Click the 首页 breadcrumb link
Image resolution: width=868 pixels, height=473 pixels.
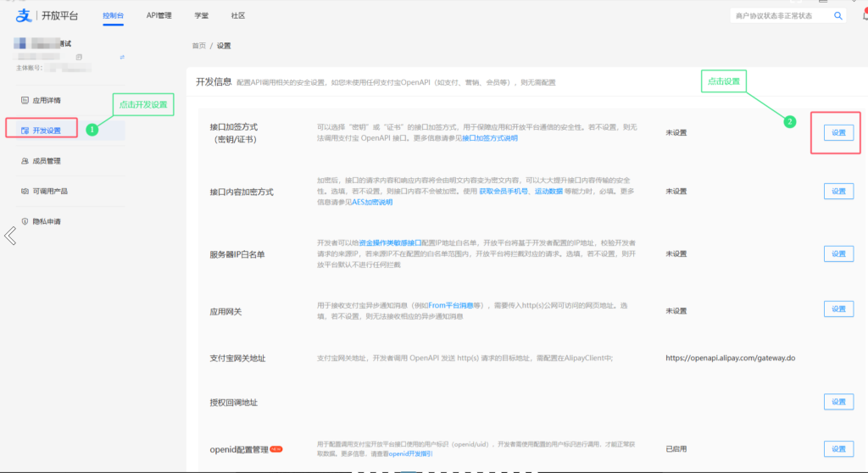[x=198, y=46]
